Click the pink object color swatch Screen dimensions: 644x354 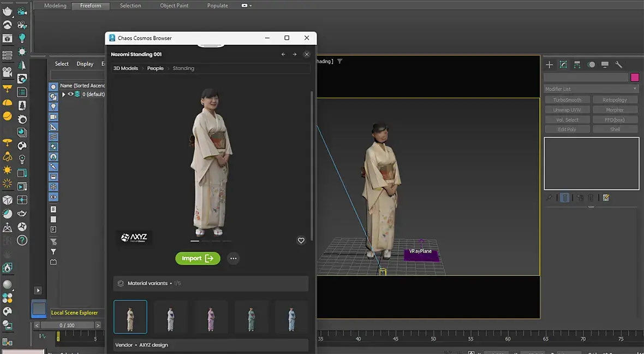point(635,78)
